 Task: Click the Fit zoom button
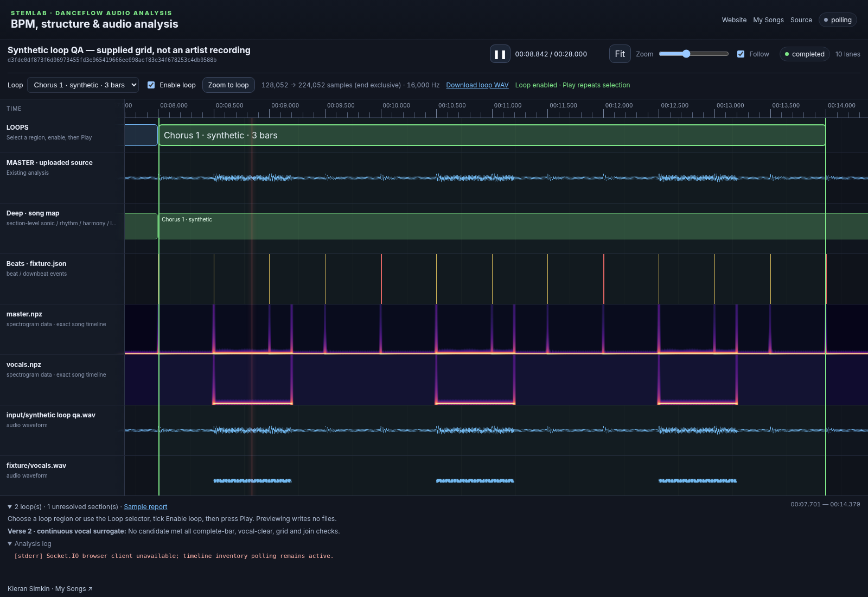click(620, 54)
